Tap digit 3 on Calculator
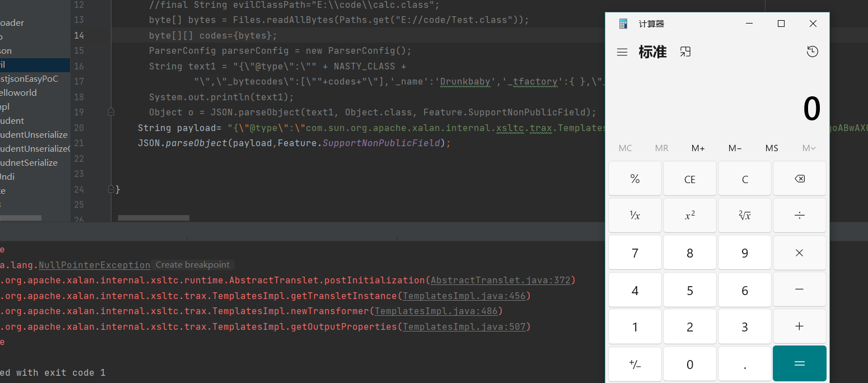Image resolution: width=868 pixels, height=383 pixels. [x=745, y=327]
